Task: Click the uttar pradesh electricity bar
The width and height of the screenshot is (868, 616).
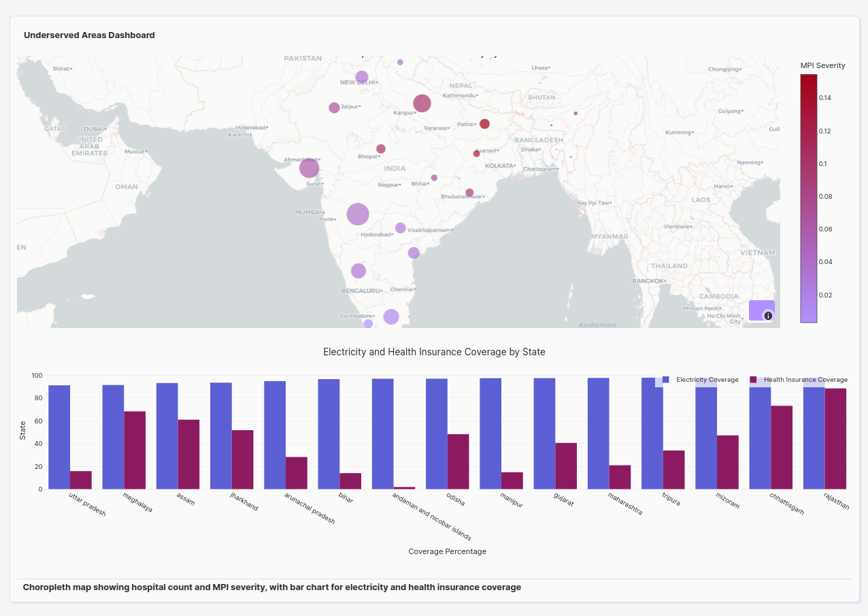Action: click(59, 437)
